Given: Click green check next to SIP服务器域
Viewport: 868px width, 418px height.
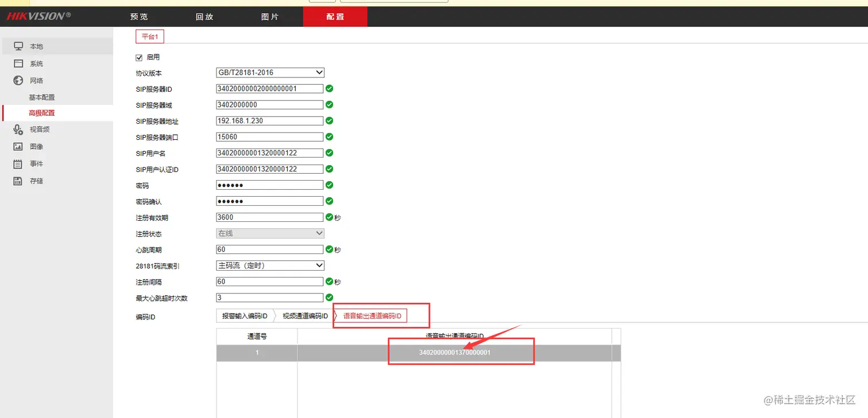Looking at the screenshot, I should coord(330,105).
